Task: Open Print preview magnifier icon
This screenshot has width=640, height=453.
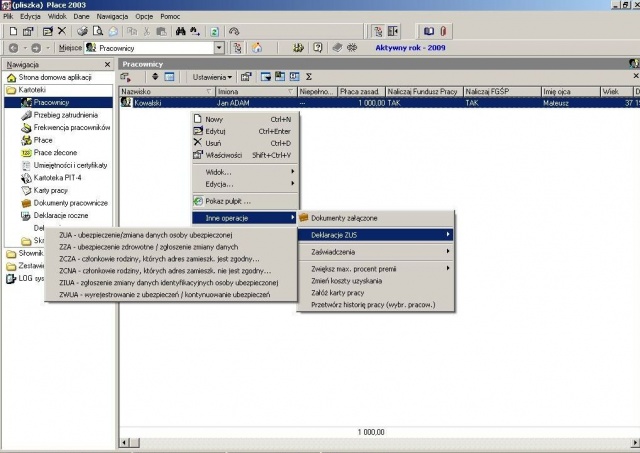Action: (98, 31)
